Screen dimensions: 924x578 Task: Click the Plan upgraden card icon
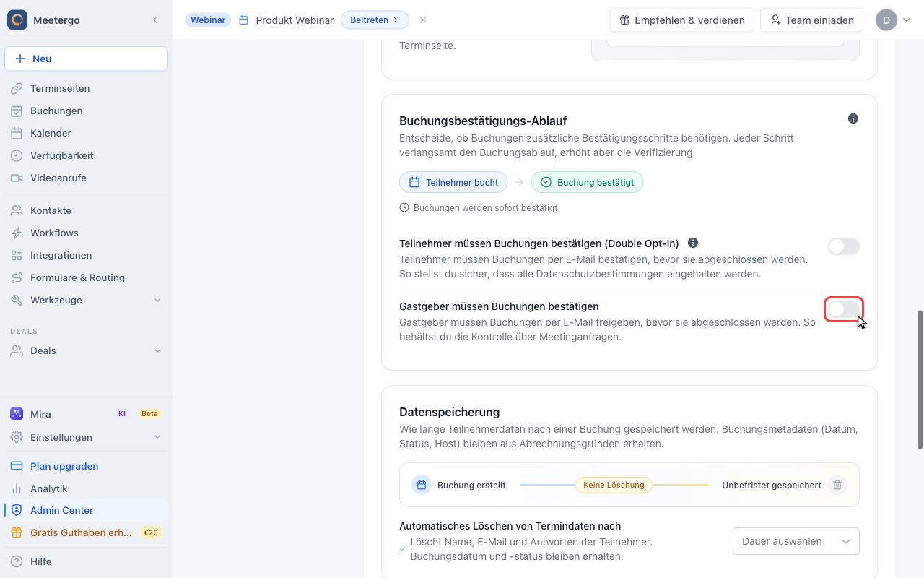pyautogui.click(x=17, y=466)
